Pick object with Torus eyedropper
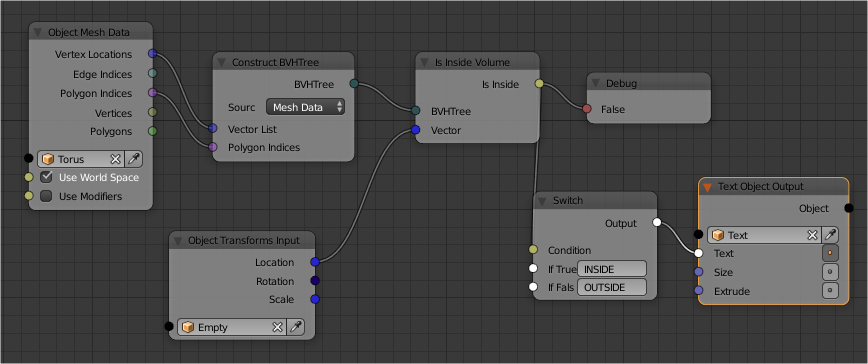 (133, 159)
